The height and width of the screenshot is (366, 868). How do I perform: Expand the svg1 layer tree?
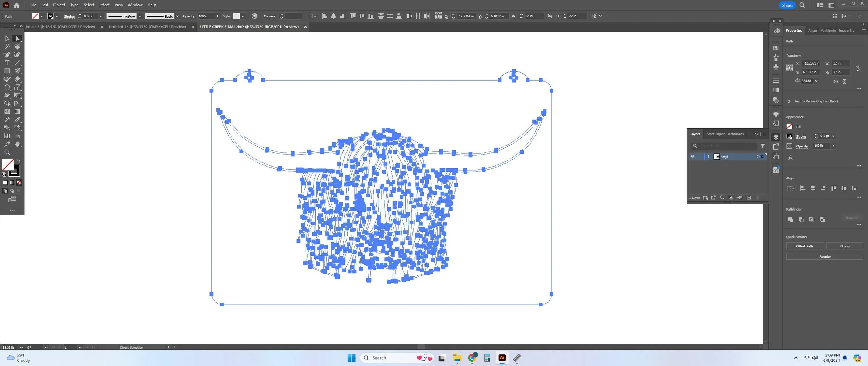tap(708, 156)
